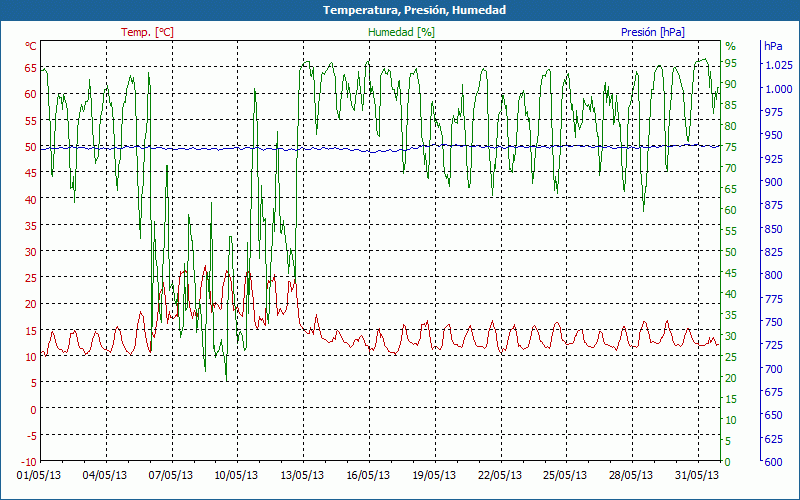Click the 13/05/13 date on the time axis

(302, 475)
